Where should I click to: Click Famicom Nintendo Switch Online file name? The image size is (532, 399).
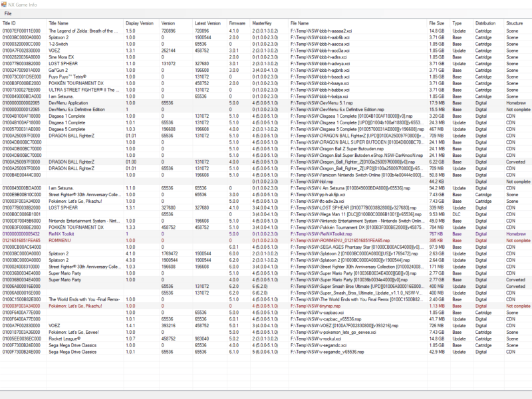tap(358, 175)
